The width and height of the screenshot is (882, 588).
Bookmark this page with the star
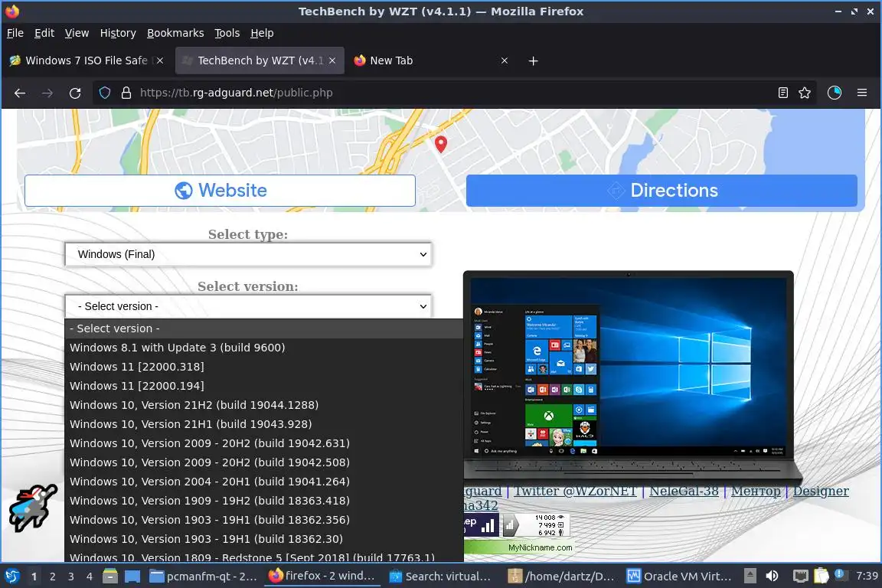point(805,93)
